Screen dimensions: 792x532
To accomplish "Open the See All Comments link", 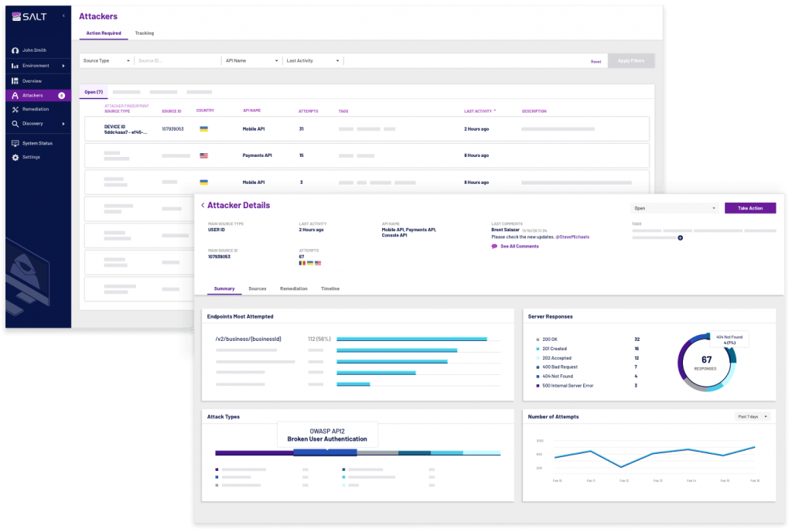I will tap(518, 246).
